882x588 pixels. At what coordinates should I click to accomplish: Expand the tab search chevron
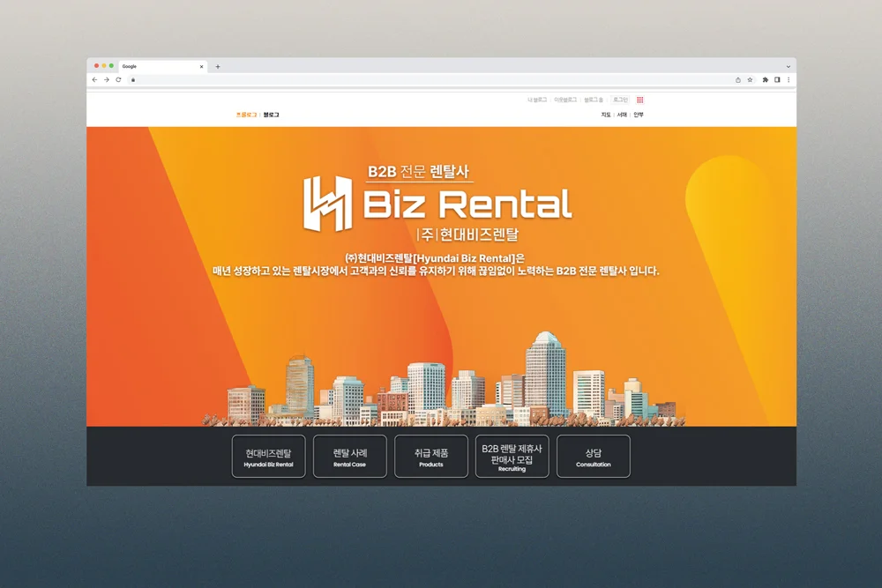(788, 66)
